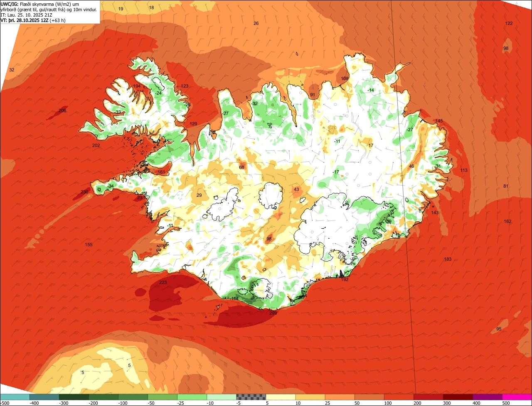Click the 162 value on the map

507,221
